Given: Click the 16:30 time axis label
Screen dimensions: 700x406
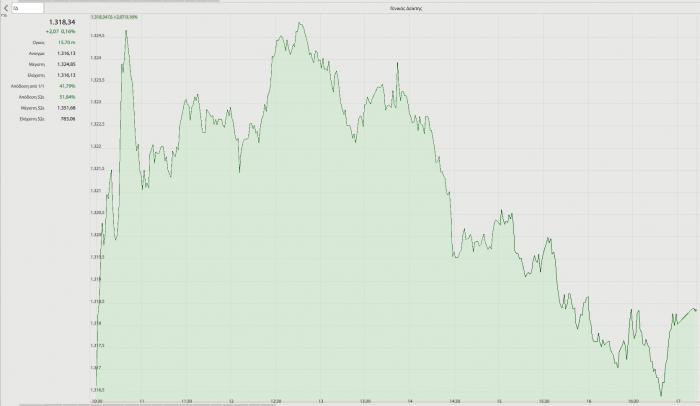Looking at the screenshot, I should [634, 401].
